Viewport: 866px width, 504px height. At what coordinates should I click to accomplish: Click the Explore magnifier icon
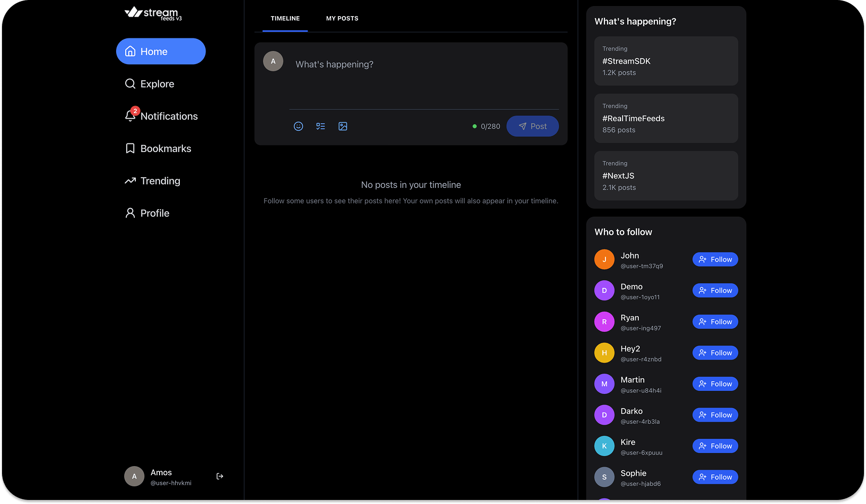click(130, 84)
